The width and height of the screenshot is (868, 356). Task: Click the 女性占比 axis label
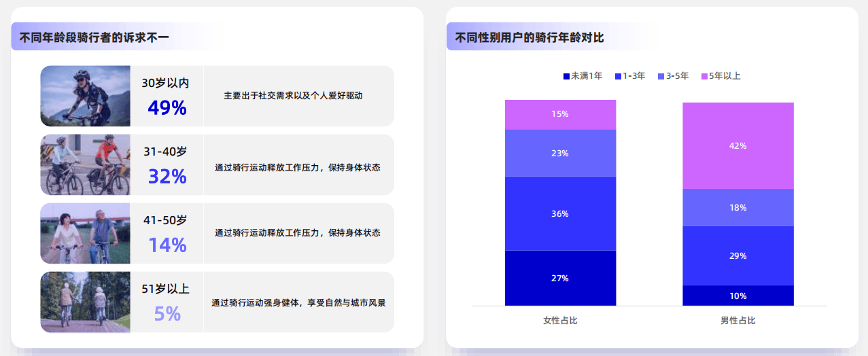click(x=560, y=320)
